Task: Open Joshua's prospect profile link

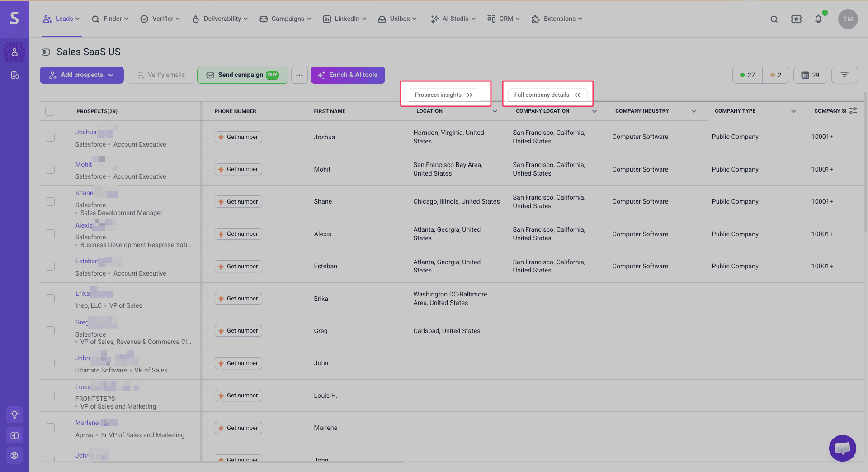Action: (86, 132)
